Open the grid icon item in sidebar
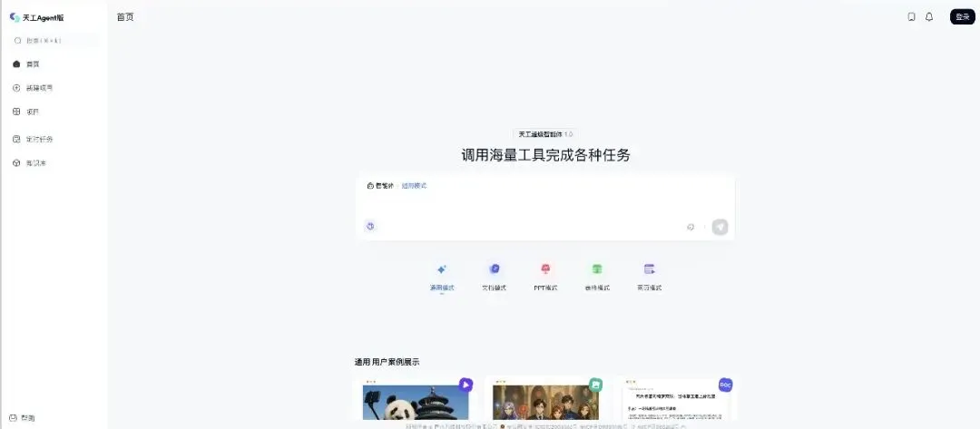 (17, 112)
